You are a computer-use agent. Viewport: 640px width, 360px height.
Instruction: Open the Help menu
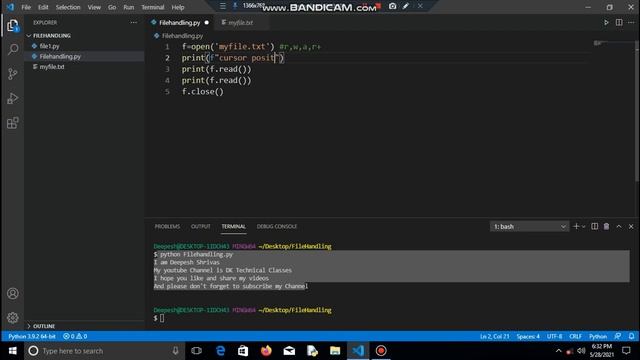click(178, 7)
